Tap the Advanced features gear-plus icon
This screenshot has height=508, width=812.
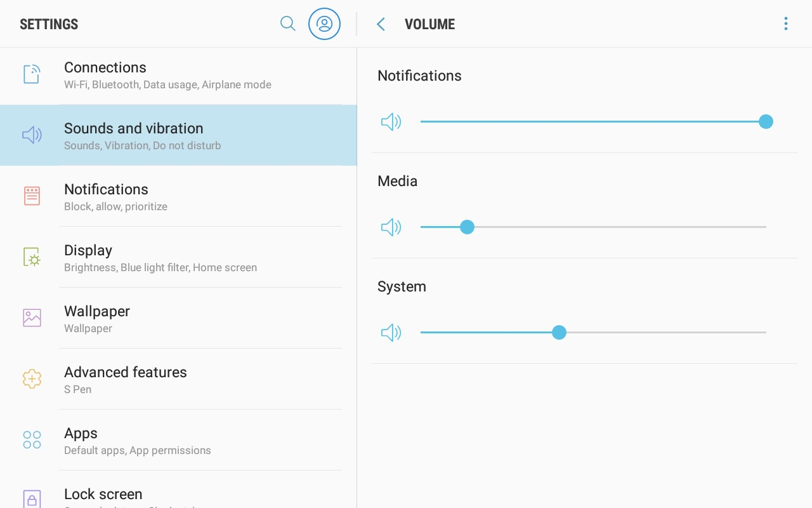[x=32, y=378]
